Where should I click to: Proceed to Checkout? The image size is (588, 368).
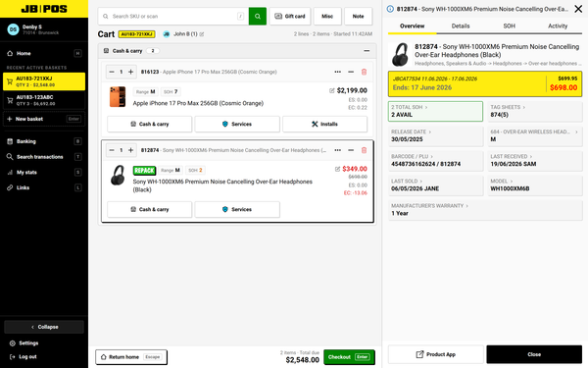click(349, 357)
